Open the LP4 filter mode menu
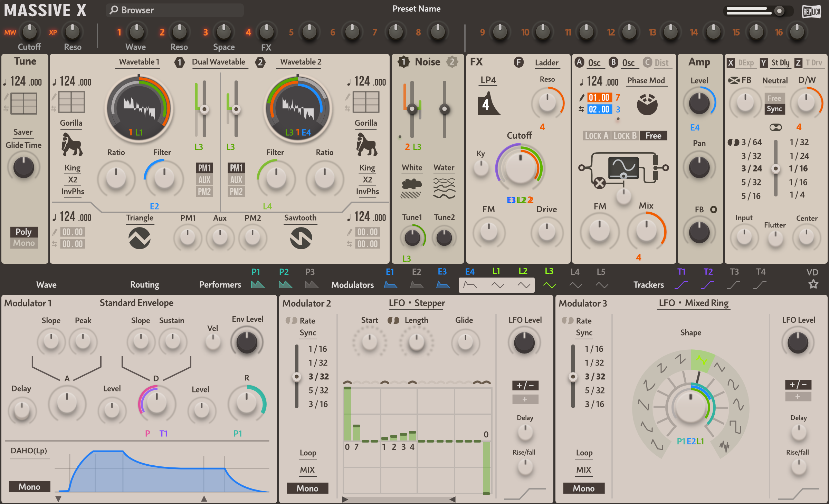The width and height of the screenshot is (829, 504). click(x=488, y=80)
